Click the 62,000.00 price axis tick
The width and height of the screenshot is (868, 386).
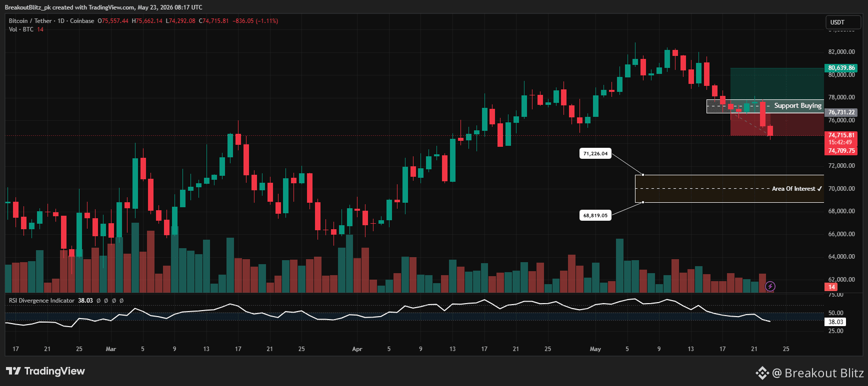tap(841, 280)
